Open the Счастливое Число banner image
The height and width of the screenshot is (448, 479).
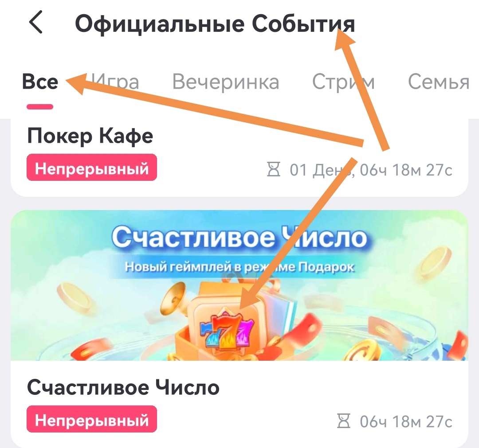[x=239, y=285]
